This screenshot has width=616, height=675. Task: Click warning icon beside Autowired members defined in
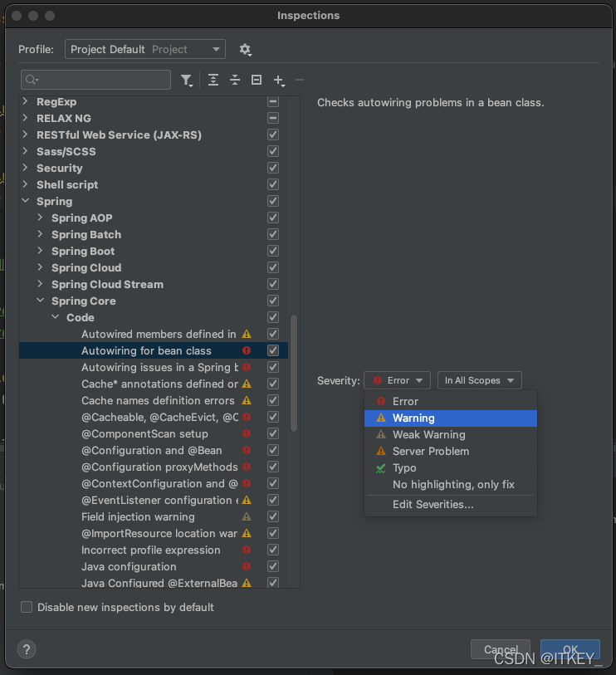click(247, 334)
